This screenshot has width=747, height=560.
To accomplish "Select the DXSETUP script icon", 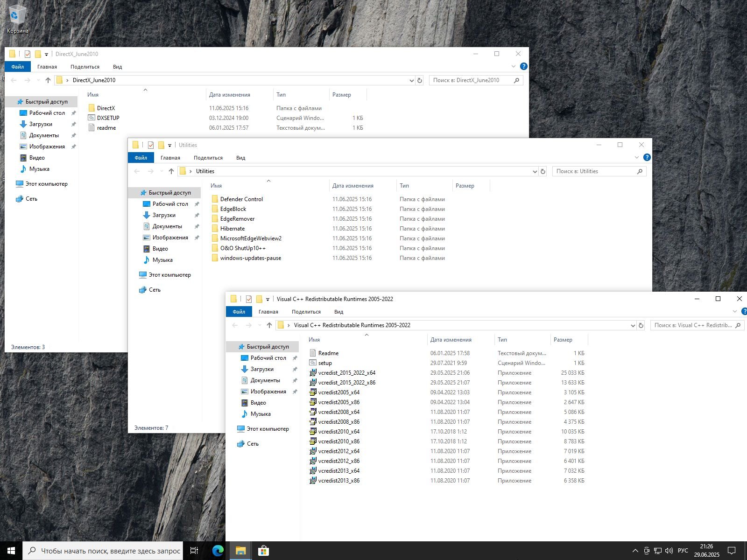I will click(x=92, y=118).
